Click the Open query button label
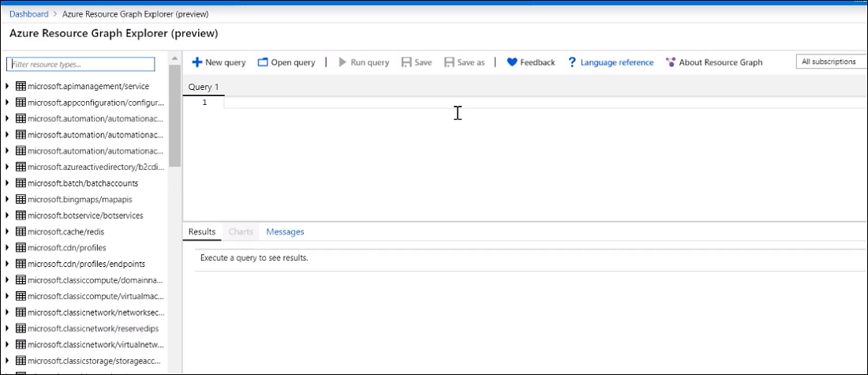Image resolution: width=868 pixels, height=375 pixels. click(x=293, y=62)
